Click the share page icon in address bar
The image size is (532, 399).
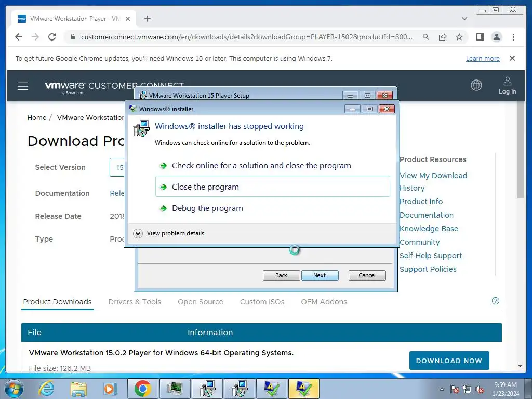(x=443, y=37)
